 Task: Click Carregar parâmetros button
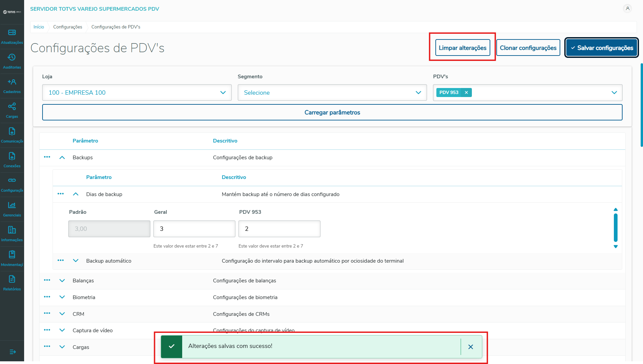(x=332, y=112)
